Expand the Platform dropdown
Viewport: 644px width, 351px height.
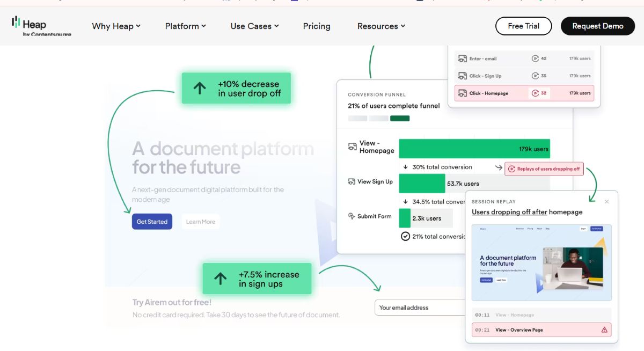point(185,26)
